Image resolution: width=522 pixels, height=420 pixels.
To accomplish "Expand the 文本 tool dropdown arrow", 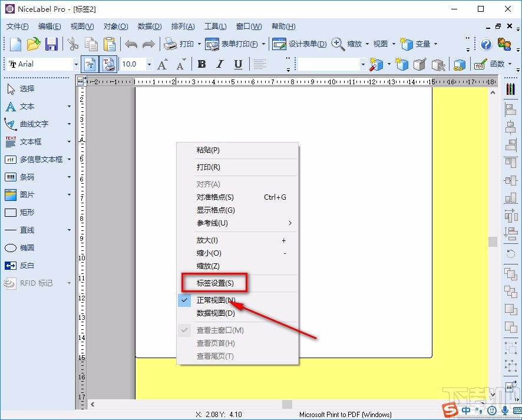I will pyautogui.click(x=70, y=107).
